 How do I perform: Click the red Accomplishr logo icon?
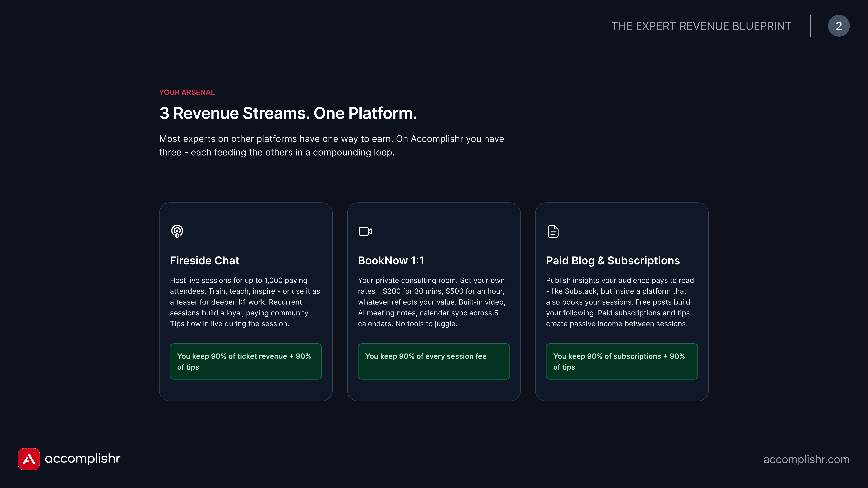tap(29, 459)
